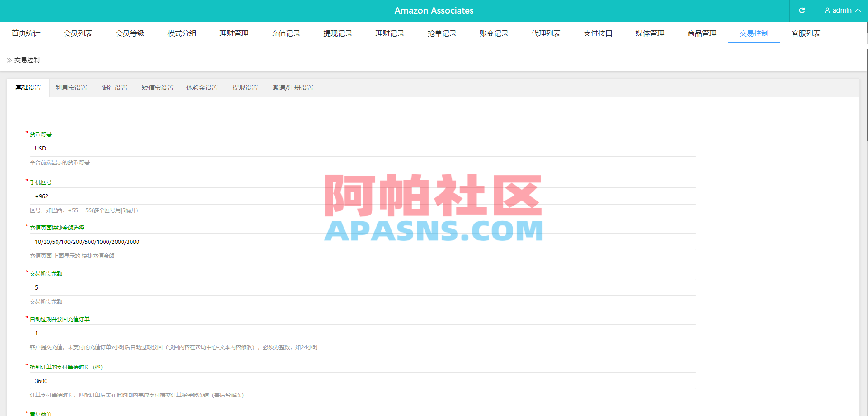
Task: Switch to the 提现设置 tab
Action: coord(245,87)
